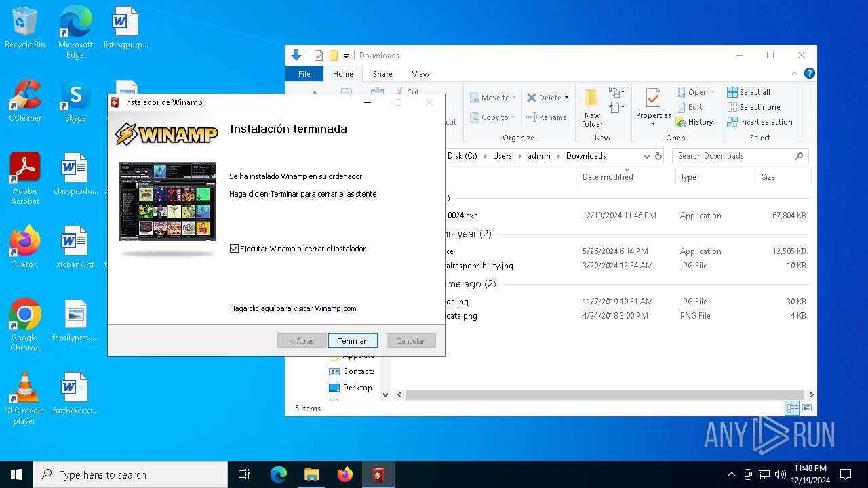This screenshot has width=868, height=488.
Task: Click the New folder icon in ribbon
Action: 592,107
